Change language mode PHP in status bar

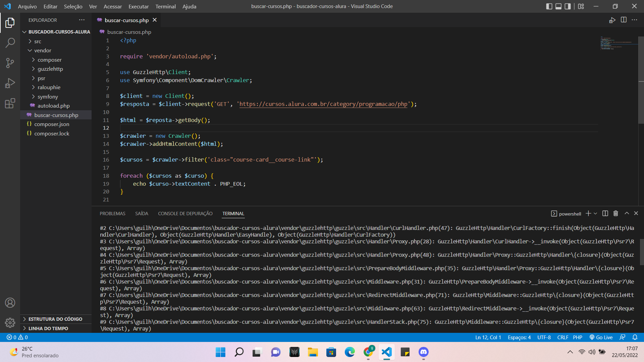577,337
